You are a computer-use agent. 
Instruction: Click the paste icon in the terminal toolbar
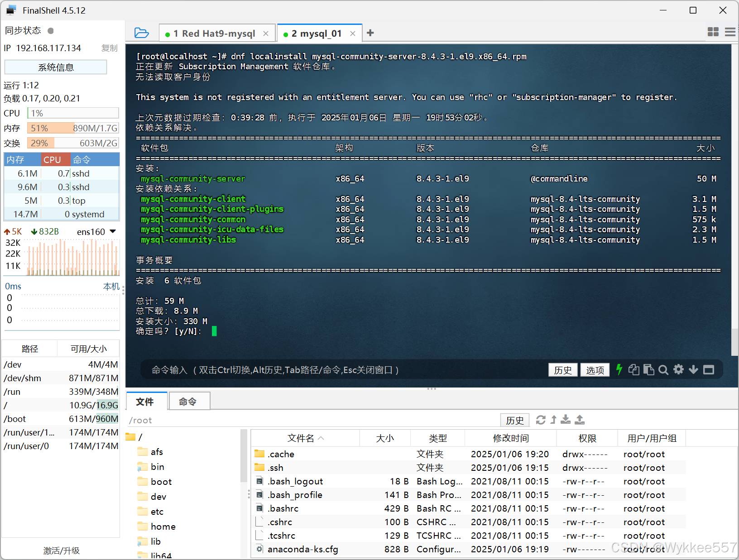pyautogui.click(x=649, y=370)
